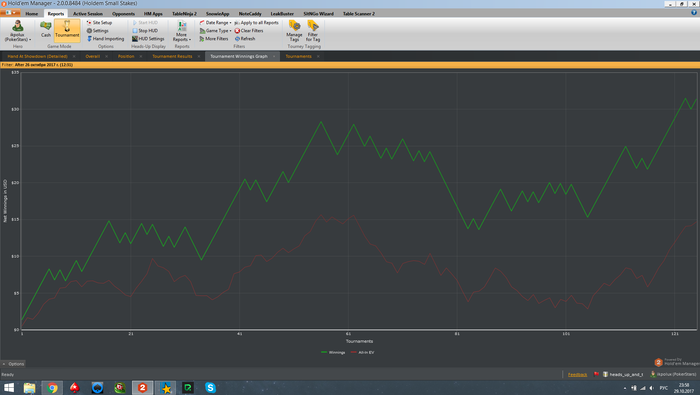Image resolution: width=700 pixels, height=395 pixels.
Task: Switch to Hand At Showdown (Detailed) report tab
Action: point(38,56)
